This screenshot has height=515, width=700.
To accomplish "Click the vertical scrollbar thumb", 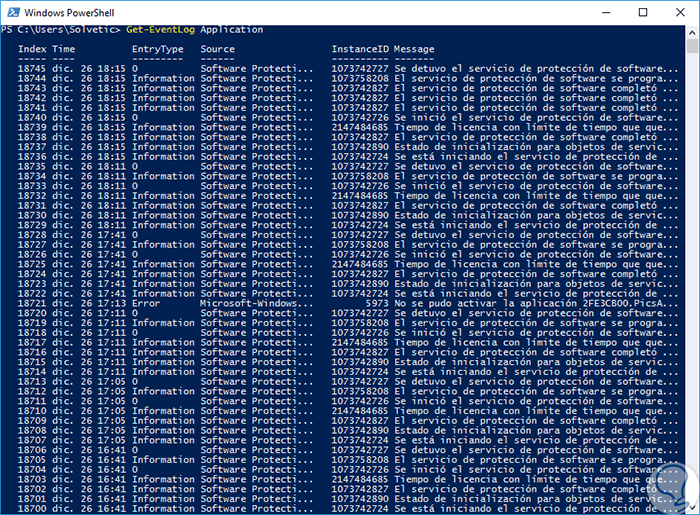I will click(692, 46).
